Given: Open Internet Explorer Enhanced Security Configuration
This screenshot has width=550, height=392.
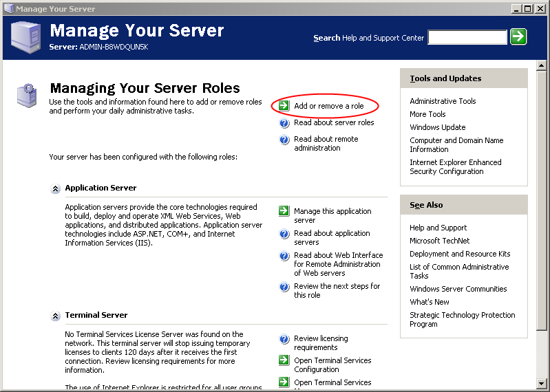Looking at the screenshot, I should tap(455, 166).
